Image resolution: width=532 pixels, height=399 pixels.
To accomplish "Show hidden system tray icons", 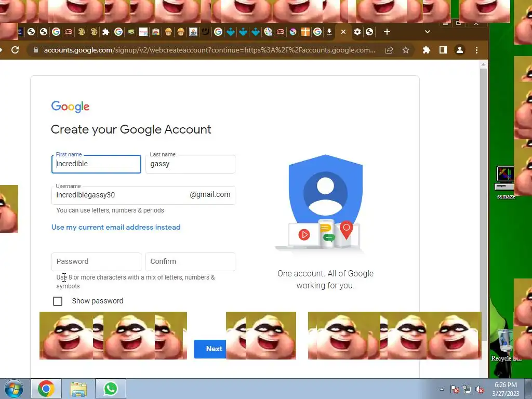I will coord(442,389).
